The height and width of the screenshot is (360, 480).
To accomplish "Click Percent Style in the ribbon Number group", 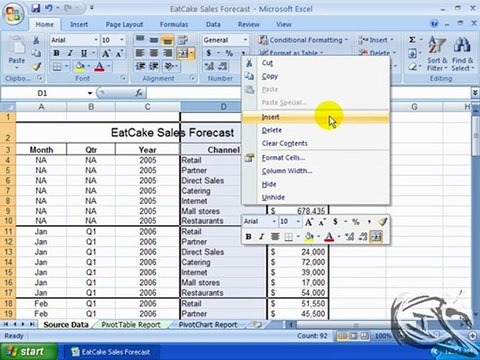I will click(229, 53).
